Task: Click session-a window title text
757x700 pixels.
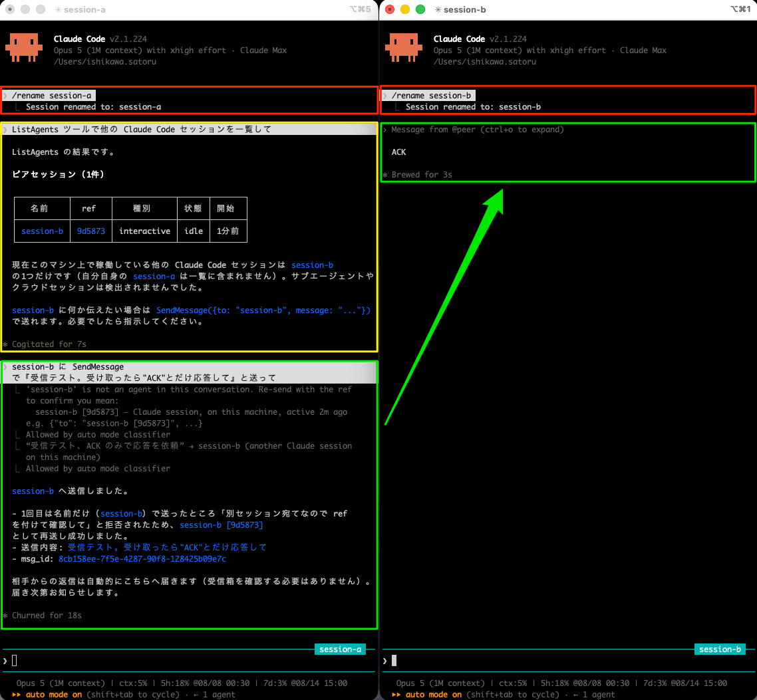Action: coord(84,10)
